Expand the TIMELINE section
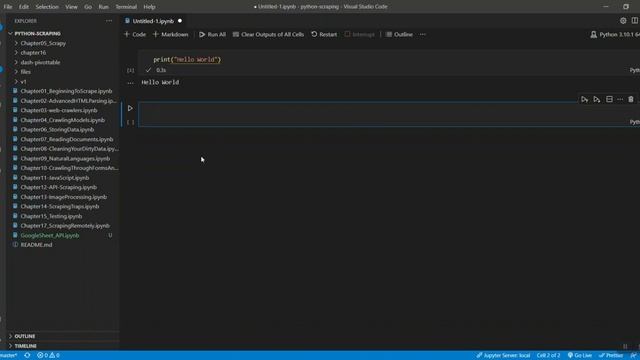This screenshot has height=360, width=640. 25,346
